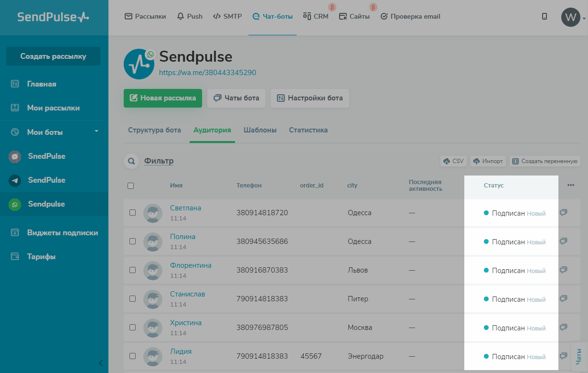This screenshot has width=588, height=373.
Task: Click the Импорт button
Action: (x=488, y=161)
